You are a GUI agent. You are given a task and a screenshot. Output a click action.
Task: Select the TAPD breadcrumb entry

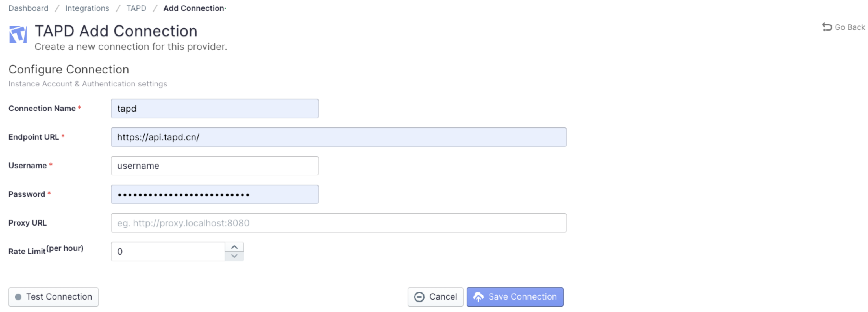pos(136,8)
